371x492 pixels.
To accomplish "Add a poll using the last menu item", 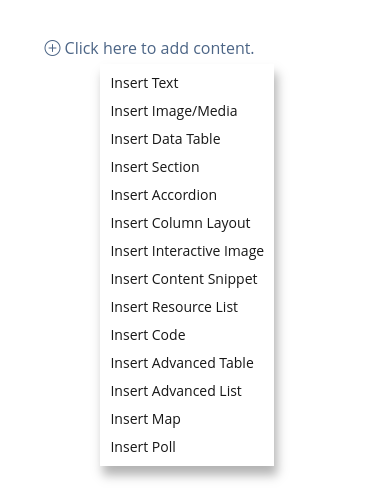I will click(187, 447).
